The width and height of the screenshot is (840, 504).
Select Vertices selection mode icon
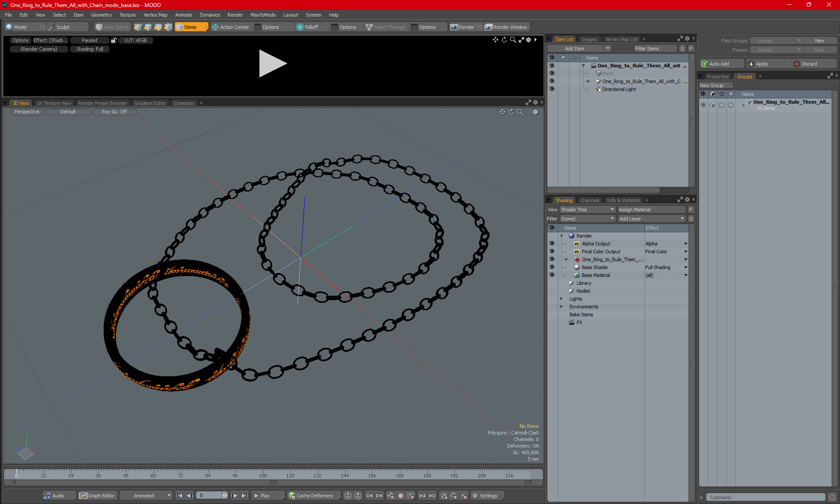click(x=138, y=27)
